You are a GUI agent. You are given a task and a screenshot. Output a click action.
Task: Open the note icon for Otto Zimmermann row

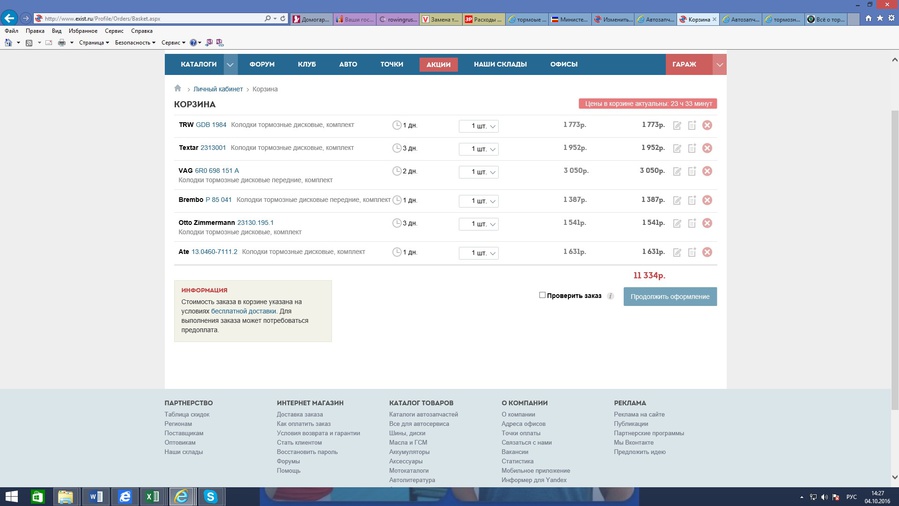pos(692,223)
